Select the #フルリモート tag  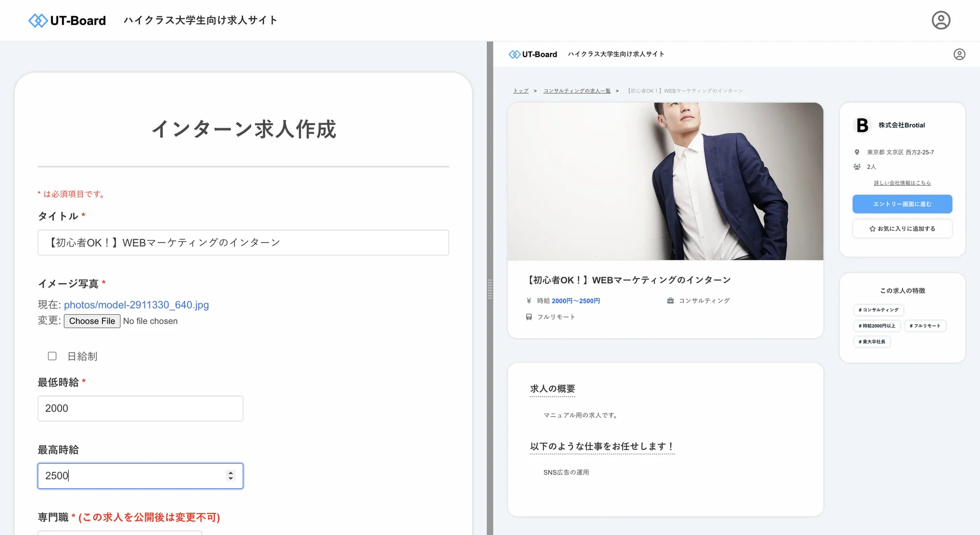click(x=925, y=326)
